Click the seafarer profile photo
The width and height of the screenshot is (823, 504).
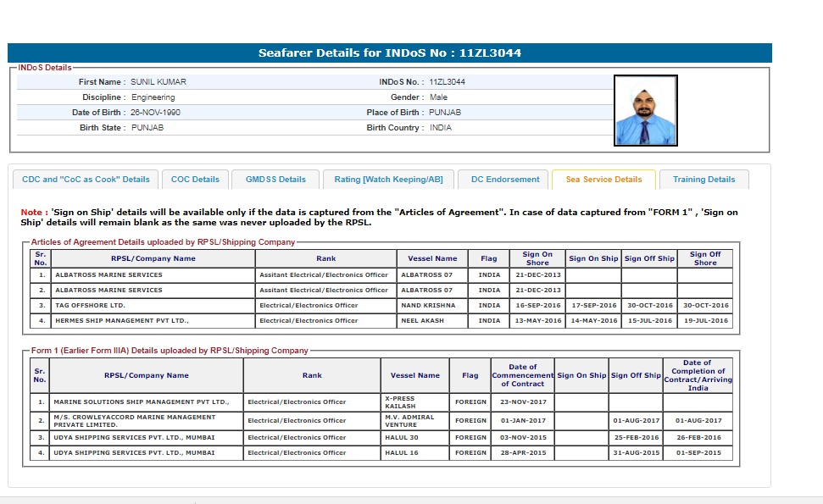[x=645, y=111]
